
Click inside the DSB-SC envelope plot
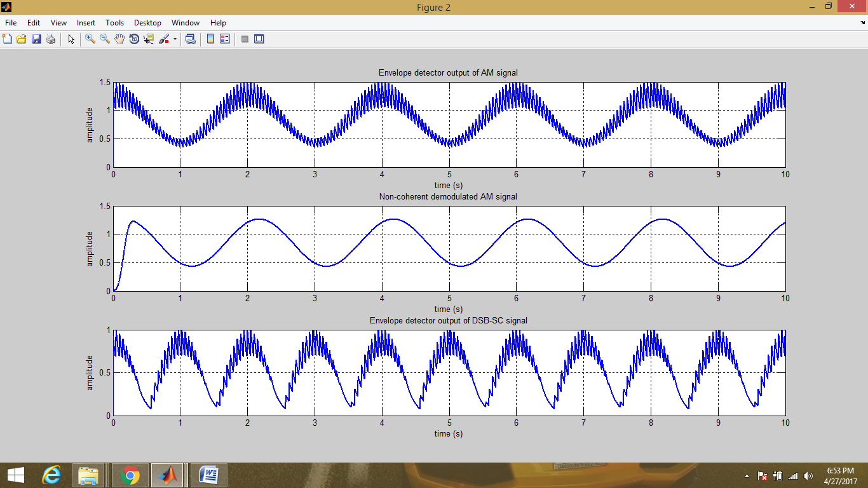point(449,373)
